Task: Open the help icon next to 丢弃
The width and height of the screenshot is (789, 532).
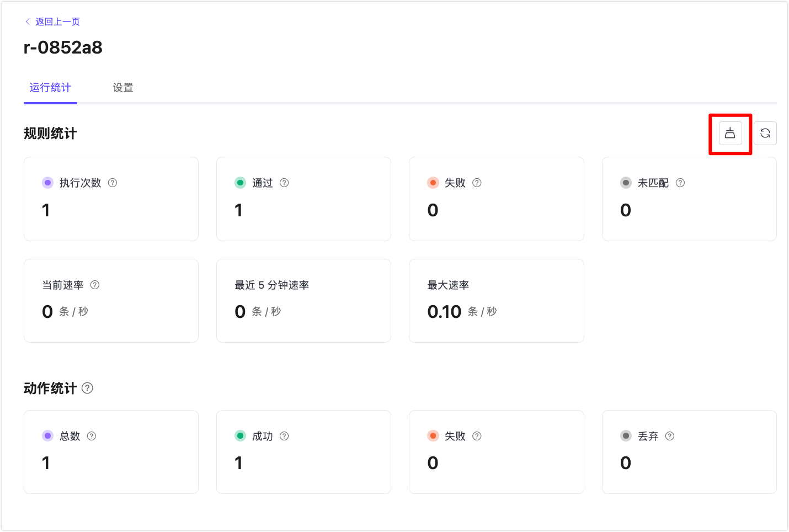Action: [x=669, y=435]
